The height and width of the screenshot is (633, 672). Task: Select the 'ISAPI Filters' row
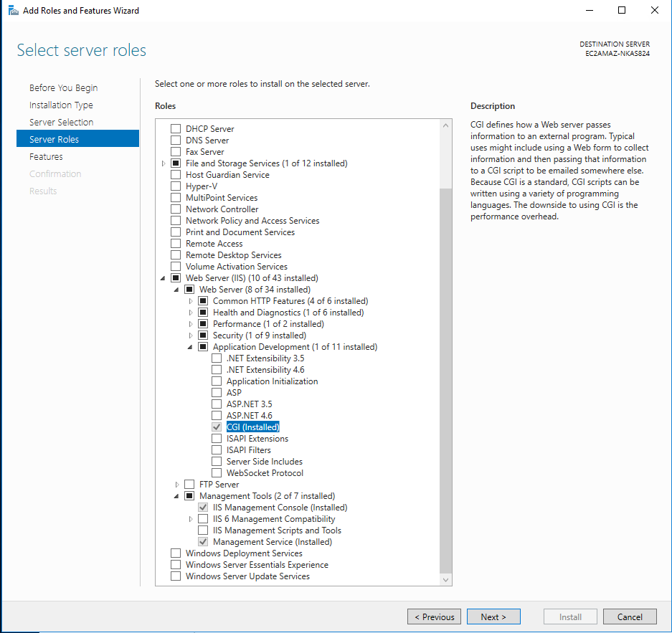click(x=249, y=449)
